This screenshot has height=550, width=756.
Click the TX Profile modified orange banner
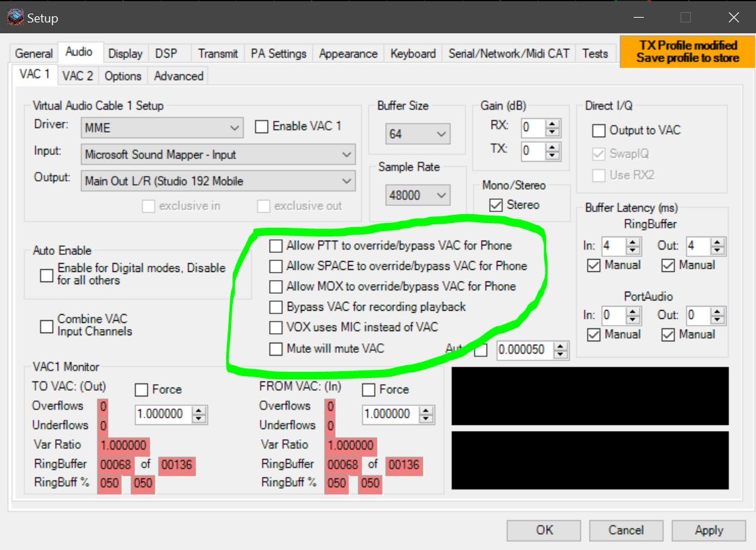(687, 52)
